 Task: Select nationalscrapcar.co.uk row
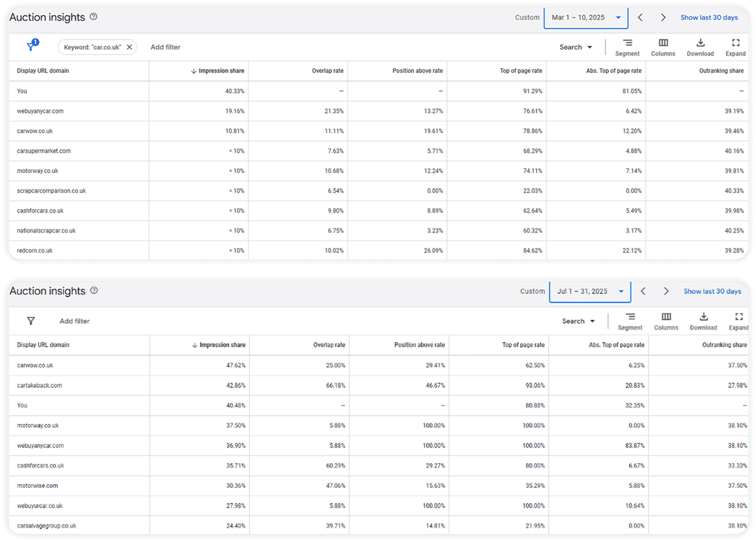pos(378,231)
